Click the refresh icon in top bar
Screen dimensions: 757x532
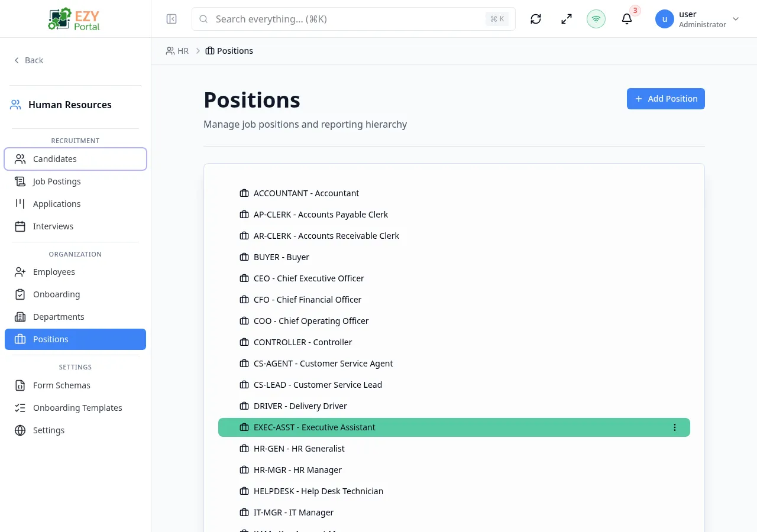pos(536,19)
